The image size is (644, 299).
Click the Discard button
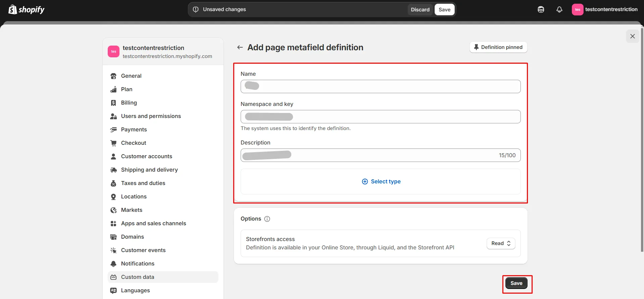point(420,10)
